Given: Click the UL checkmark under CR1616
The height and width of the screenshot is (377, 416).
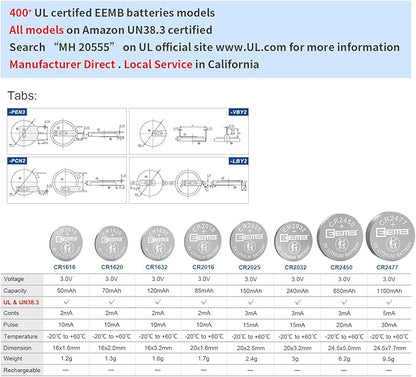Looking at the screenshot, I should pyautogui.click(x=66, y=302).
